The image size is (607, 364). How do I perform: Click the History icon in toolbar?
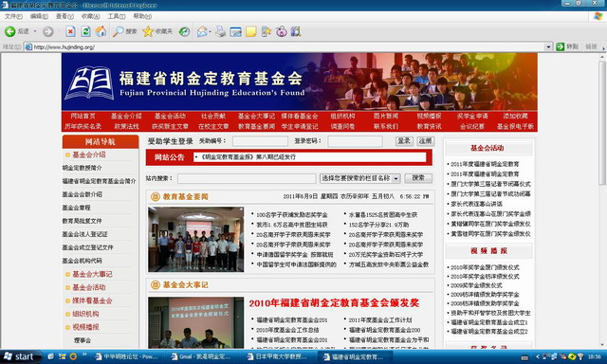click(184, 31)
